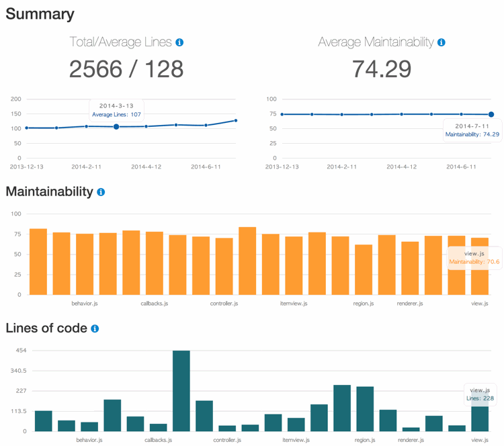The height and width of the screenshot is (446, 504).
Task: Open info icon next to Maintainability heading
Action: pos(101,192)
